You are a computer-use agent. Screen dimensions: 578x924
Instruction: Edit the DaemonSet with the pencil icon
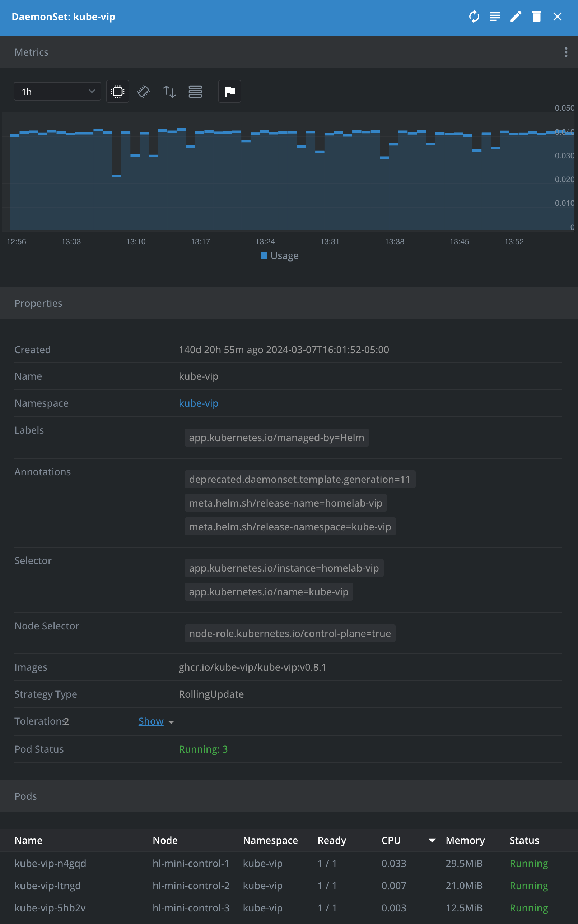tap(515, 17)
